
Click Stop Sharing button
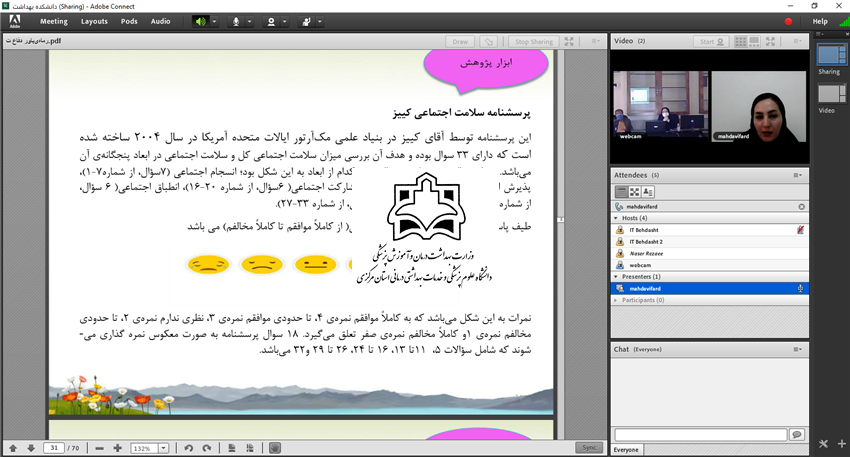[533, 41]
